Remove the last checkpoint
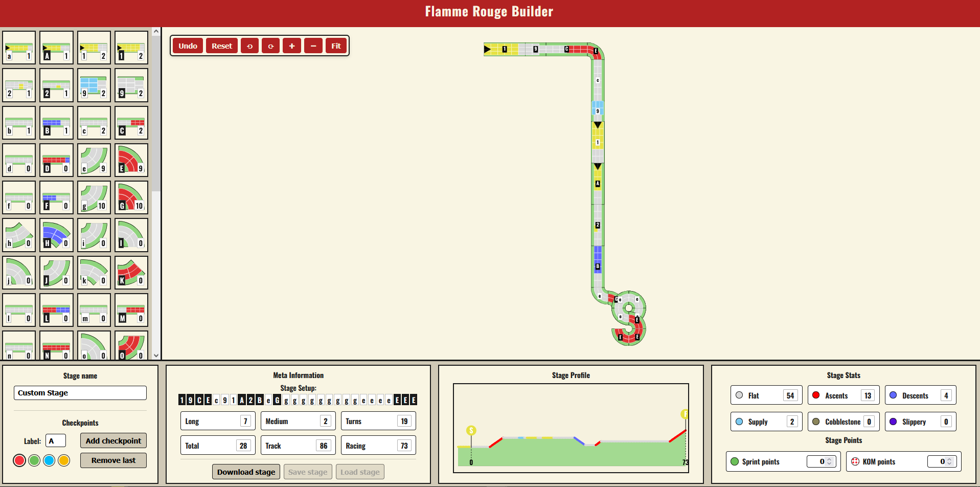This screenshot has height=487, width=980. point(113,460)
